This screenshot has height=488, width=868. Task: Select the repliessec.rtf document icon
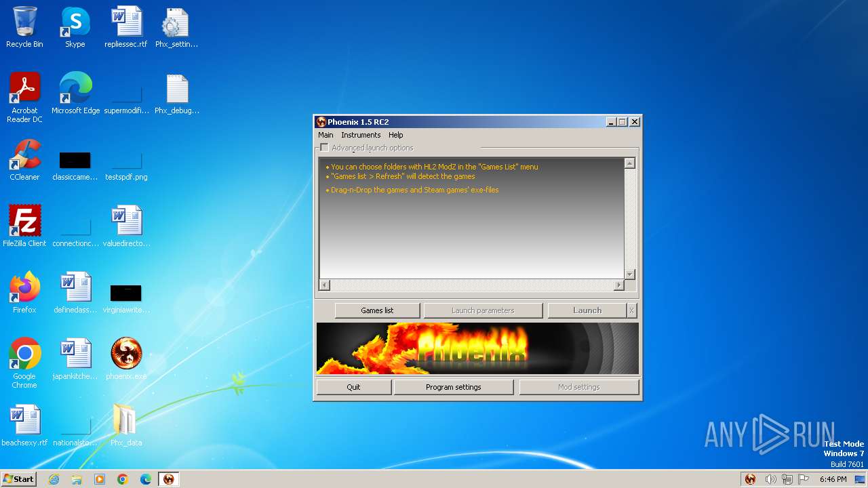pos(126,27)
